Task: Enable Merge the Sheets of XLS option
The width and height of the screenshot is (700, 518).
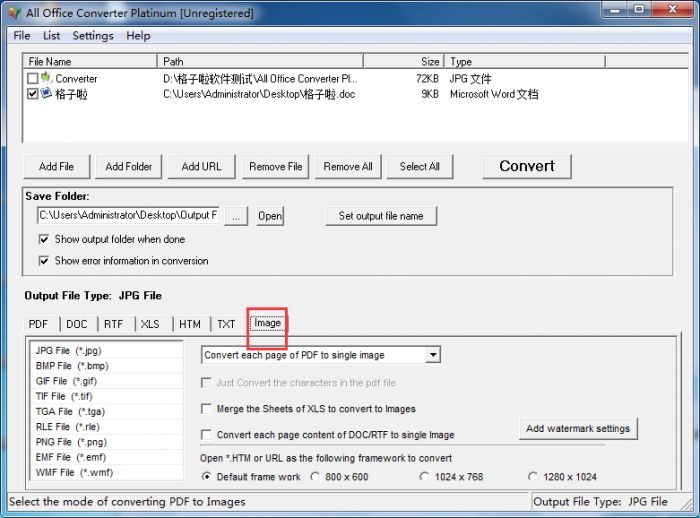Action: point(207,409)
